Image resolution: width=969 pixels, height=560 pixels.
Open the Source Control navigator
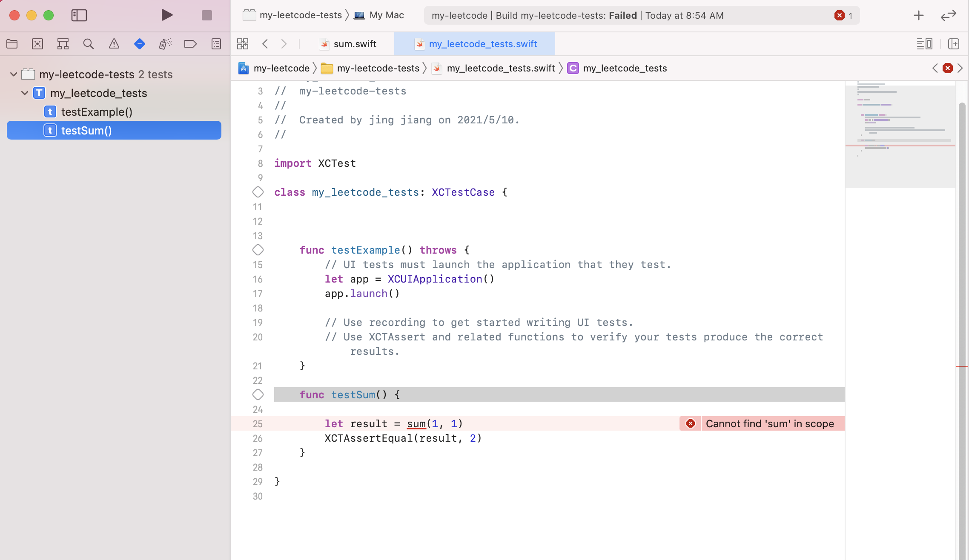click(x=37, y=44)
